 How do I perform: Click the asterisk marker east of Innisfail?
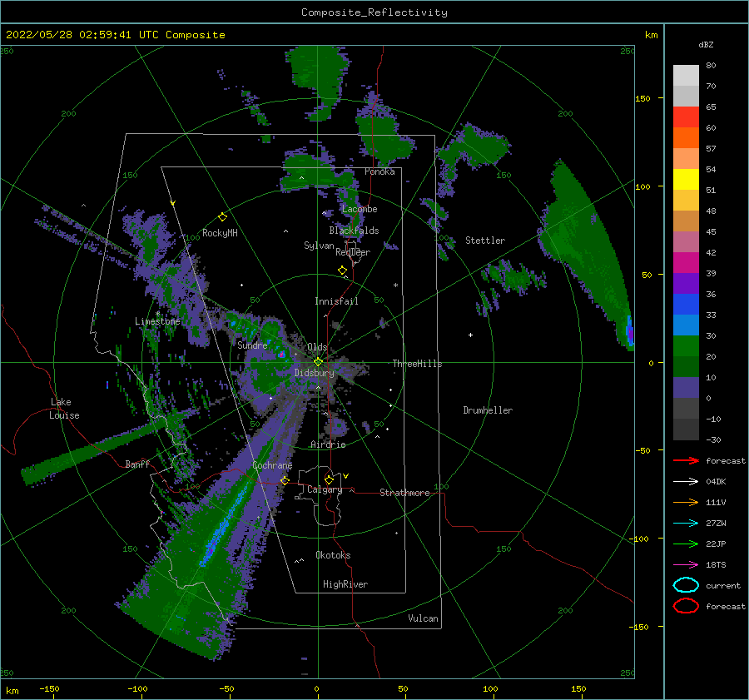(x=395, y=285)
